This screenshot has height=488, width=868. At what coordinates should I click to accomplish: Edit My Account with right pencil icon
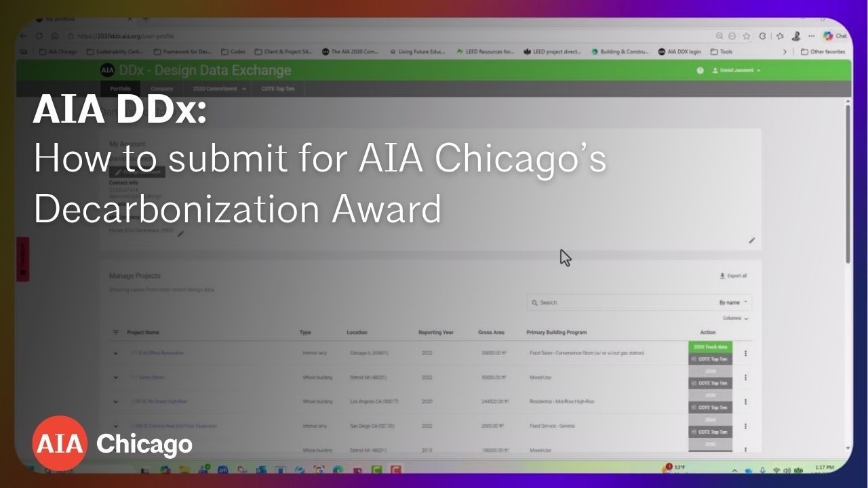click(x=751, y=240)
